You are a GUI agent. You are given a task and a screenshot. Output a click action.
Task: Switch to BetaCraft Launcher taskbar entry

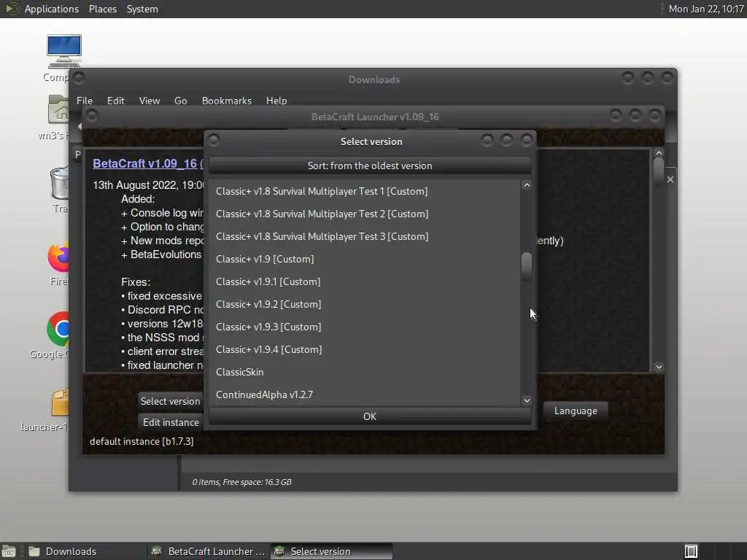point(208,551)
